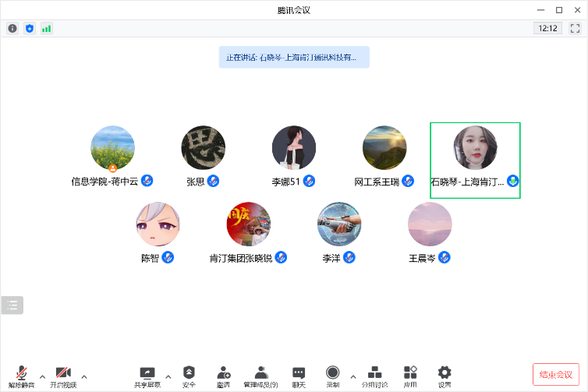Screen dimensions: 588x392
Task: Click the 邀请 invite icon
Action: click(224, 375)
